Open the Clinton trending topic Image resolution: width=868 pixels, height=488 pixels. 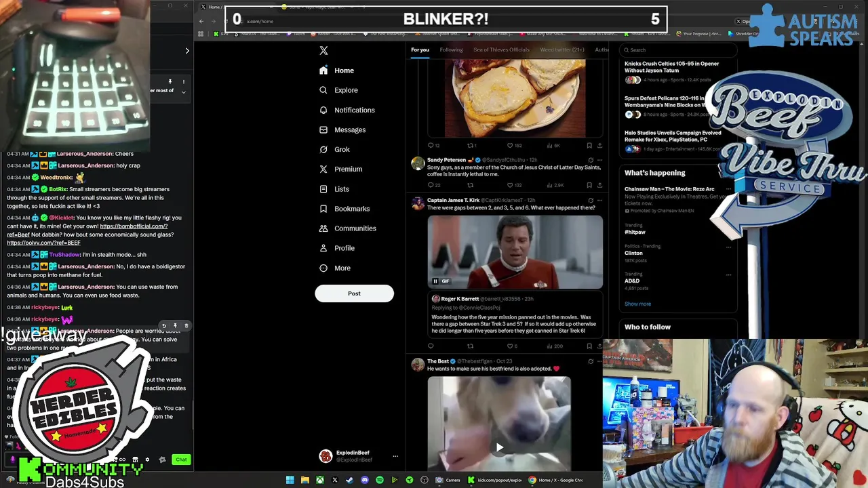point(634,253)
